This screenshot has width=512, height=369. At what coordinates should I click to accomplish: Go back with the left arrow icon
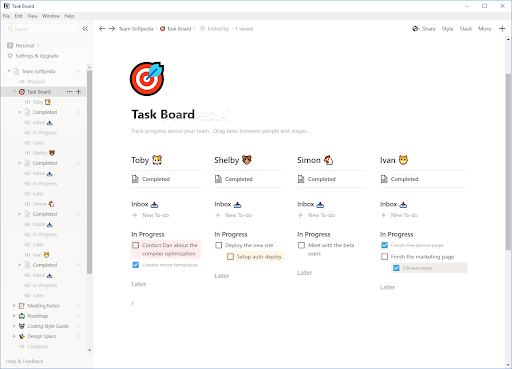coord(102,29)
